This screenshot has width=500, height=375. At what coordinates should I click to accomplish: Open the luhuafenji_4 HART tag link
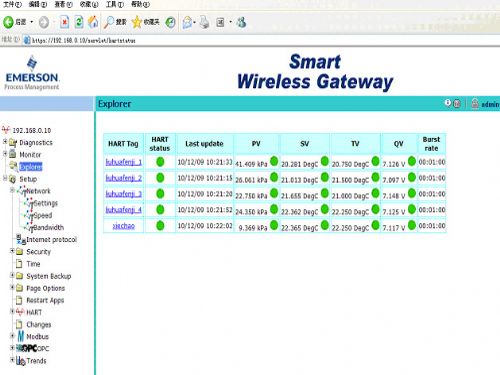point(124,210)
